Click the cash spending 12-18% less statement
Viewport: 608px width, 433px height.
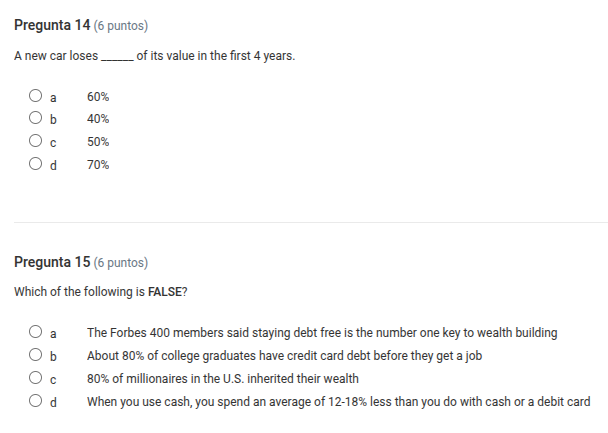pyautogui.click(x=338, y=402)
